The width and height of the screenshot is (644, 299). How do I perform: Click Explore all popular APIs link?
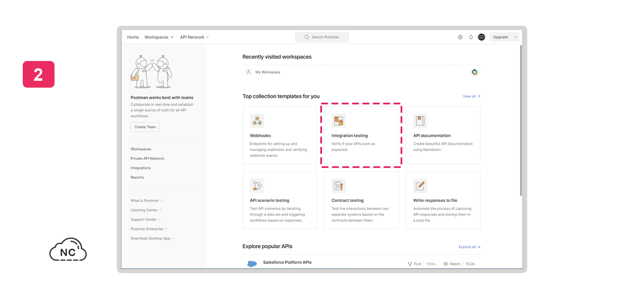coord(469,247)
